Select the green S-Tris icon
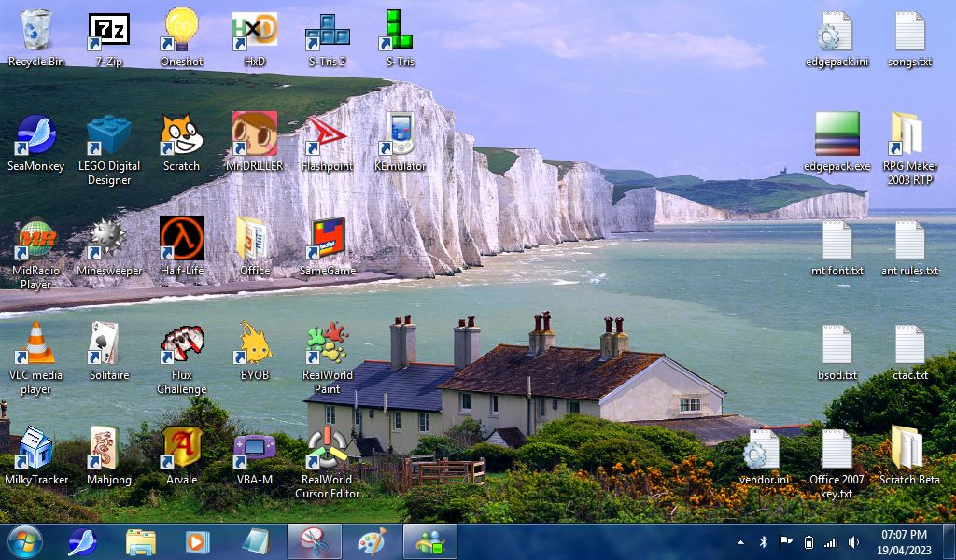This screenshot has height=560, width=956. [400, 30]
